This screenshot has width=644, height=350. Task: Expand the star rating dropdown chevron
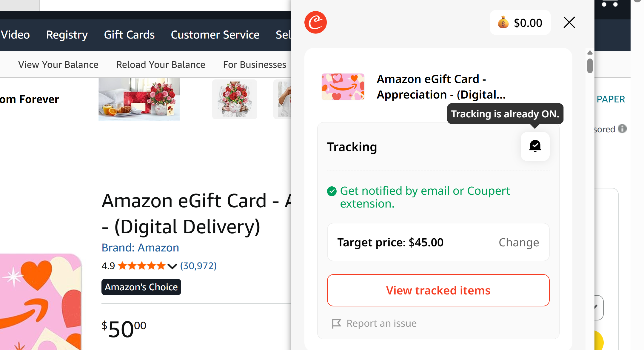172,266
